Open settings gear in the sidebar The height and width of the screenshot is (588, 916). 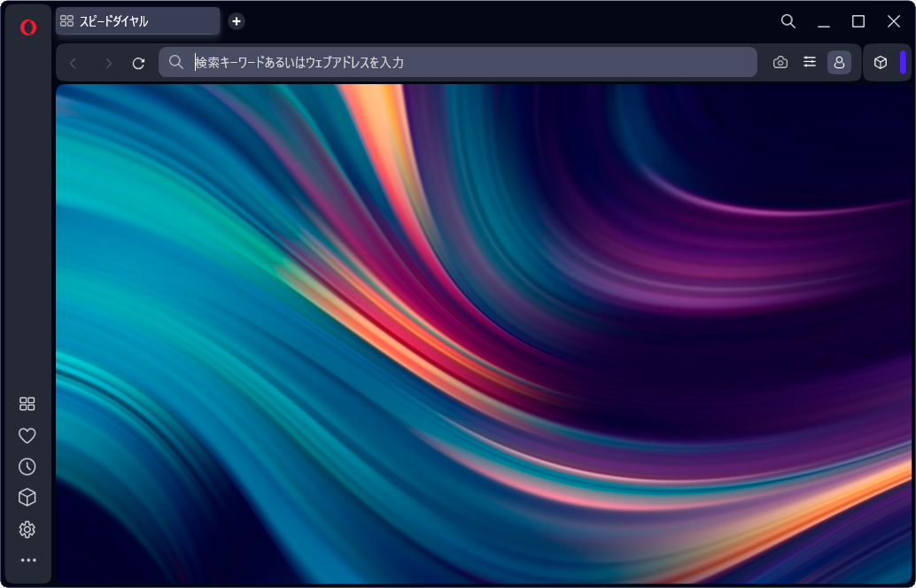coord(27,530)
